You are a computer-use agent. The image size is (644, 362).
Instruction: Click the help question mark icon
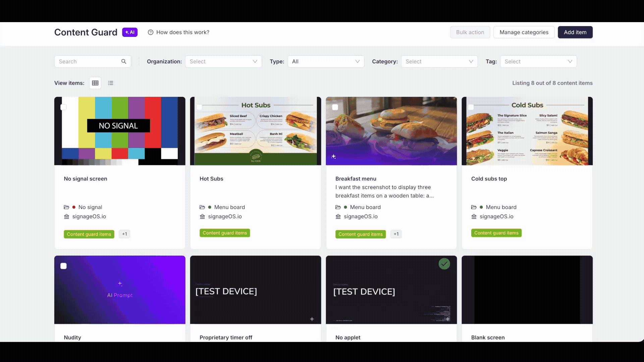[x=151, y=32]
